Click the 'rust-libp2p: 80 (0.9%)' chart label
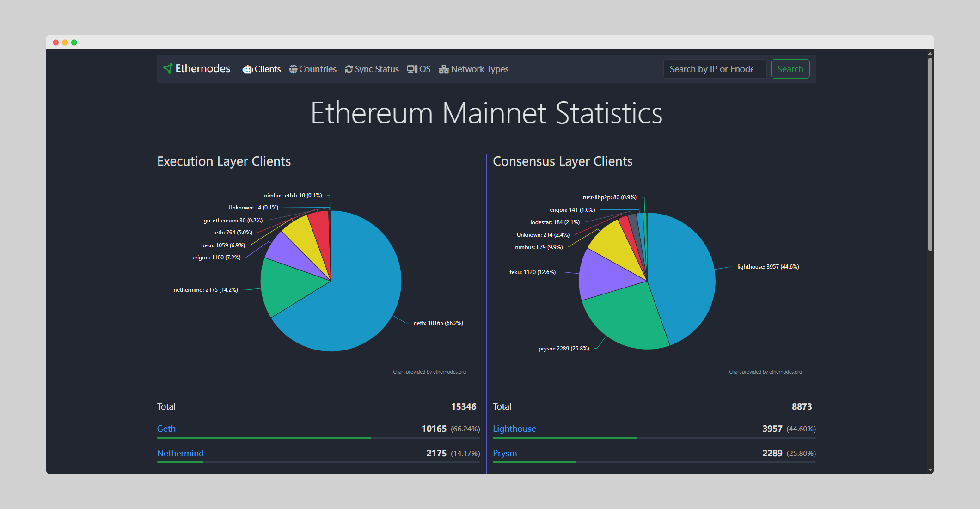The image size is (980, 509). (x=610, y=197)
